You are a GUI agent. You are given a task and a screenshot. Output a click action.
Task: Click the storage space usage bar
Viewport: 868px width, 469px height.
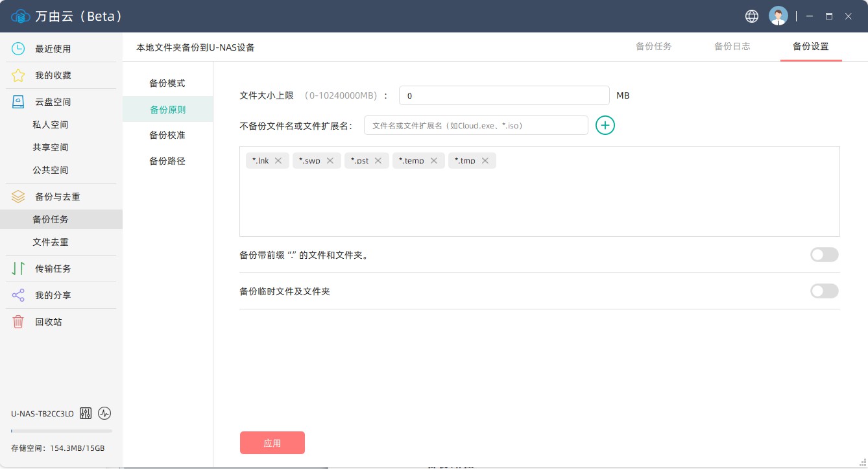[61, 431]
